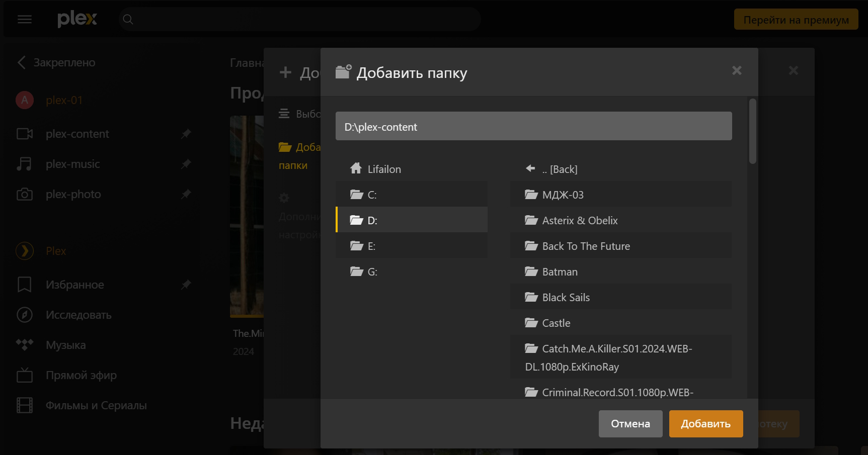Viewport: 868px width, 455px height.
Task: Click the folder icon beside drive G:
Action: [357, 271]
